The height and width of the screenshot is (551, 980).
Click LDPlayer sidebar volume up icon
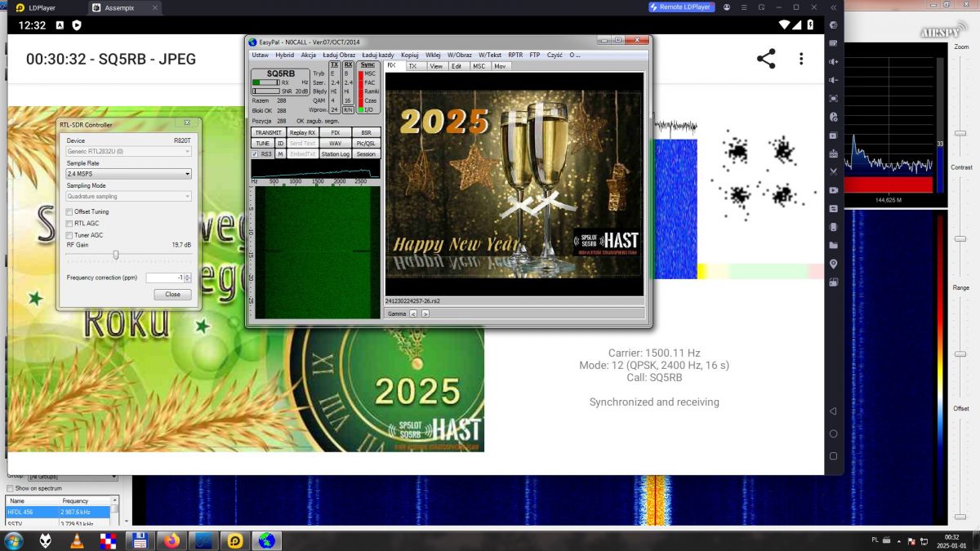pyautogui.click(x=833, y=62)
